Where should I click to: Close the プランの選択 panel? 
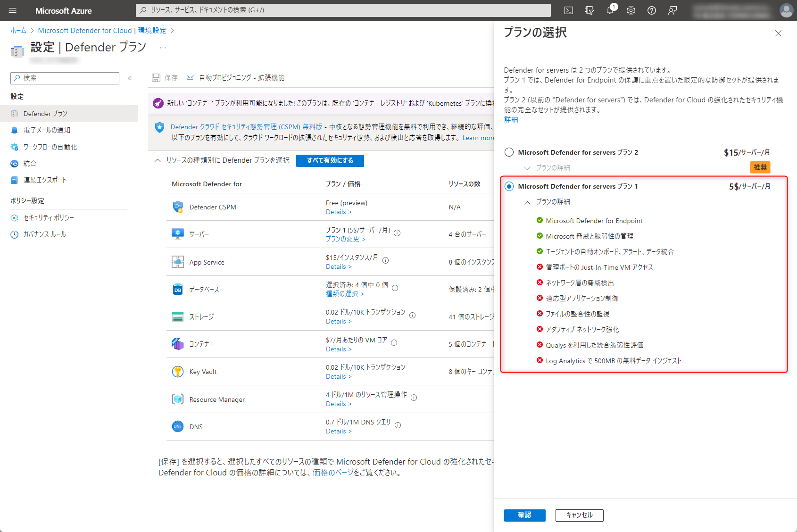click(778, 33)
